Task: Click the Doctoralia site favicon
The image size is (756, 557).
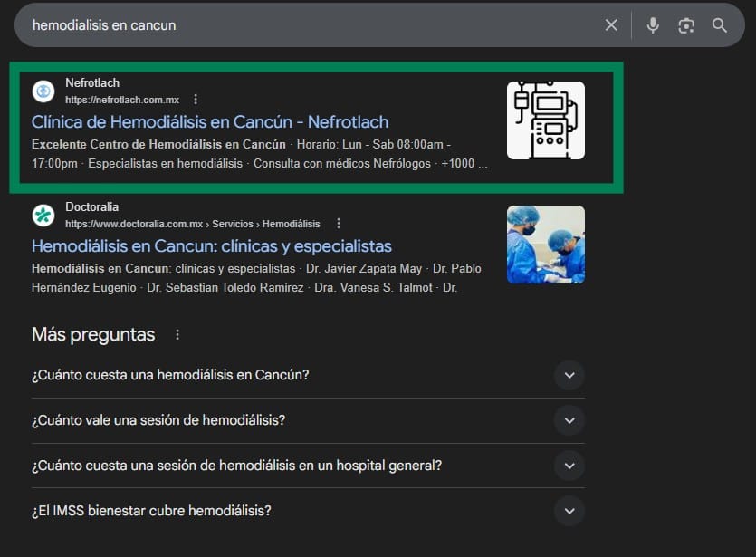Action: [x=43, y=216]
